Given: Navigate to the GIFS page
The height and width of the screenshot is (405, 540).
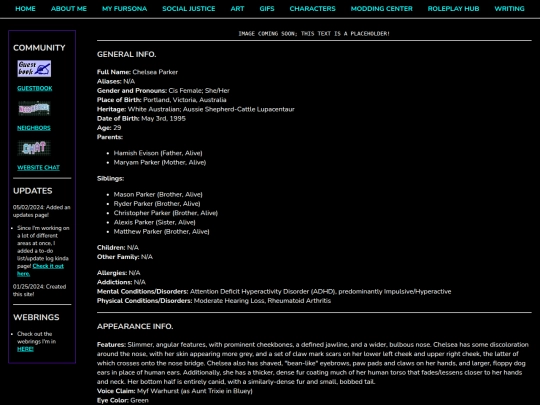Looking at the screenshot, I should point(267,9).
